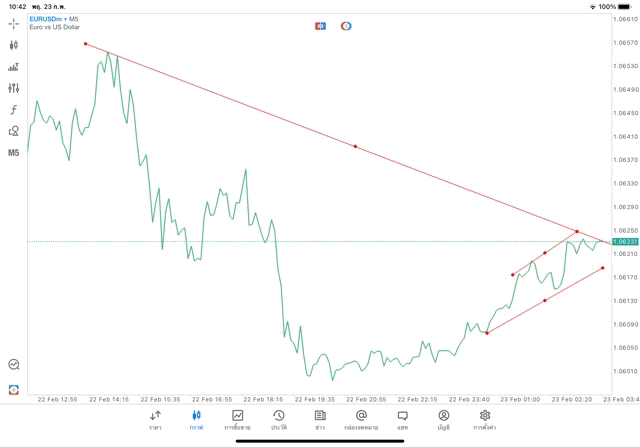Select the midpoint handle of long trendline

pyautogui.click(x=355, y=146)
